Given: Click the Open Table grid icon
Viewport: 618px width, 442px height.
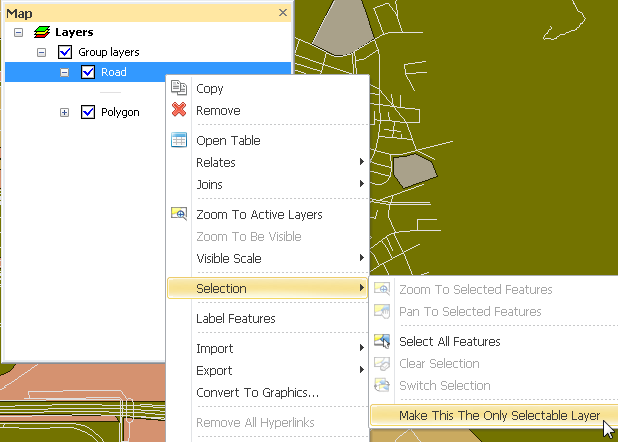Looking at the screenshot, I should [x=179, y=140].
